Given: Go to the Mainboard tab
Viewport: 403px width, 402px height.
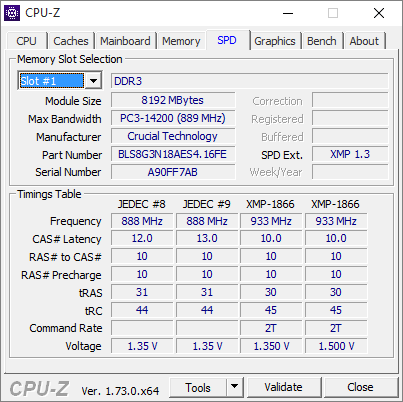Looking at the screenshot, I should click(125, 41).
